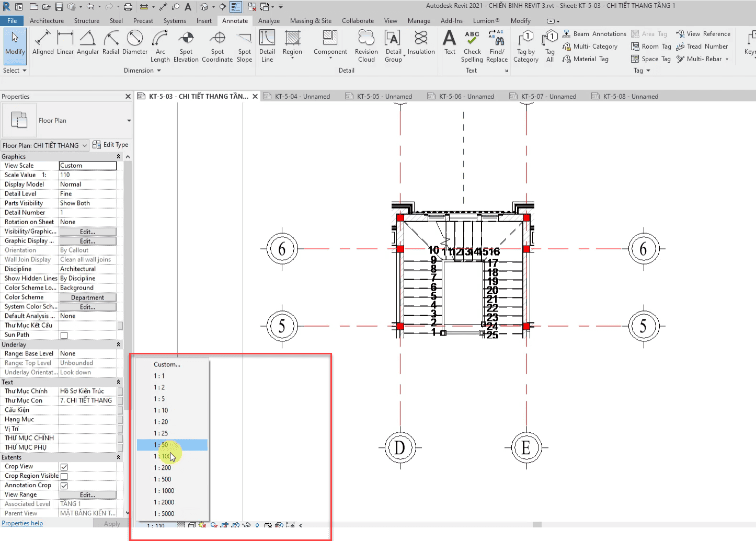Select 1 : 200 scale option

[x=173, y=468]
